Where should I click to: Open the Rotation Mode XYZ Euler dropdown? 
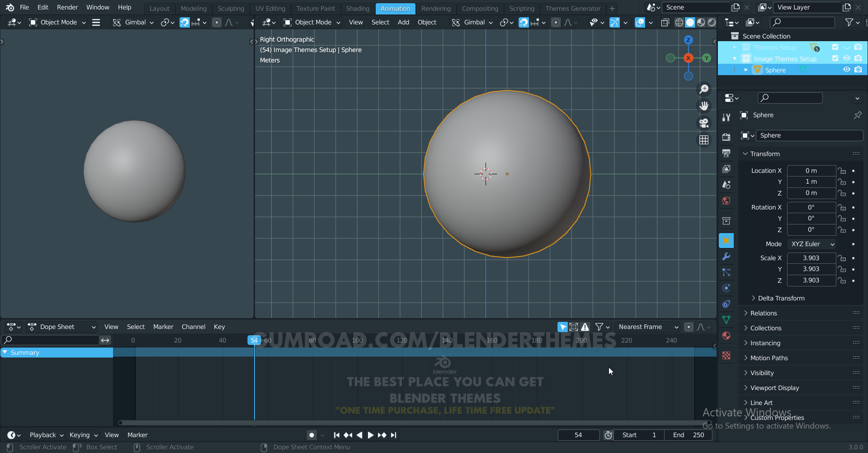point(811,244)
